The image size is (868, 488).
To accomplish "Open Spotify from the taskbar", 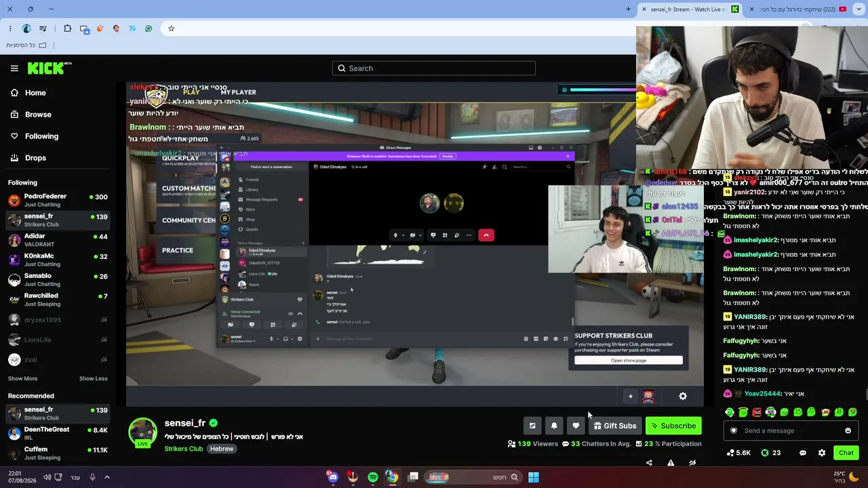I will 373,477.
